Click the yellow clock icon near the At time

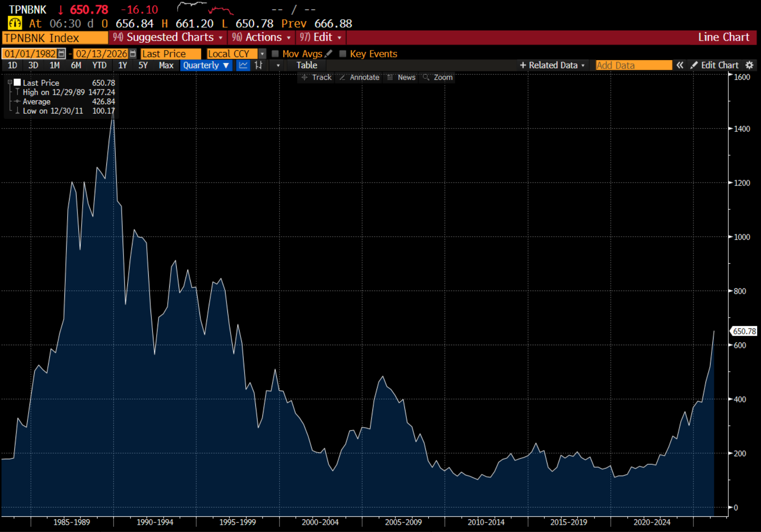[15, 23]
